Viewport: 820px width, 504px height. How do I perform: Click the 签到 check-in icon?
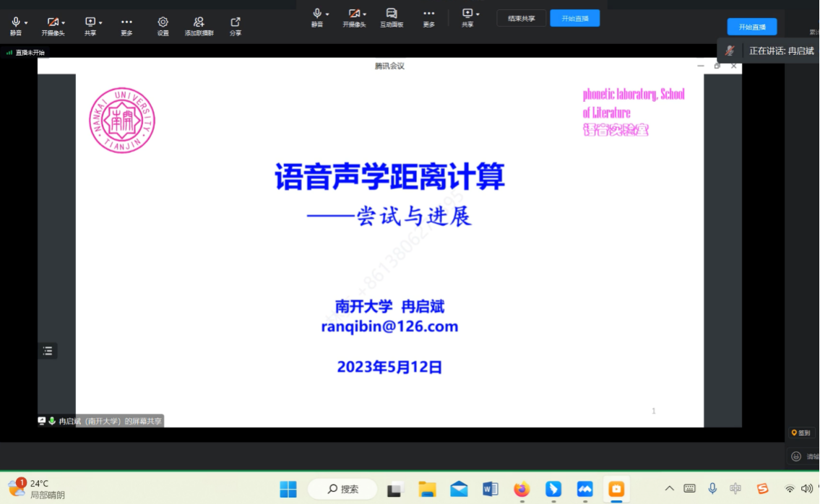[794, 433]
